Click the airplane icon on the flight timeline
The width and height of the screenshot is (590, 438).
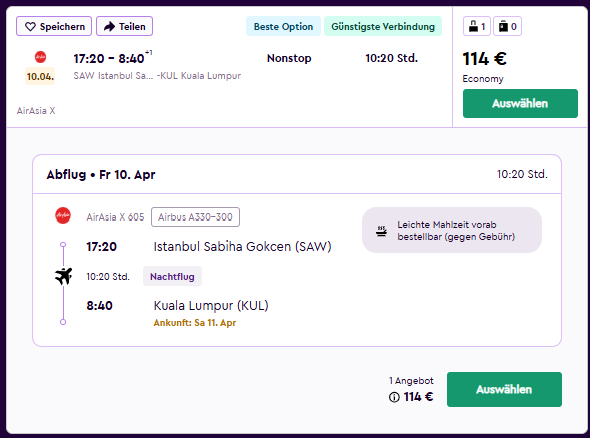coord(63,276)
